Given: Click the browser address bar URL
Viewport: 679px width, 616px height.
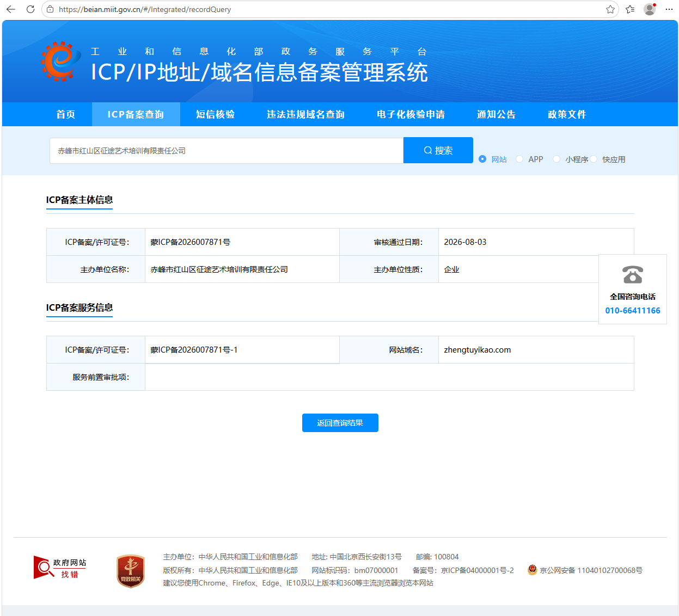Looking at the screenshot, I should (145, 9).
